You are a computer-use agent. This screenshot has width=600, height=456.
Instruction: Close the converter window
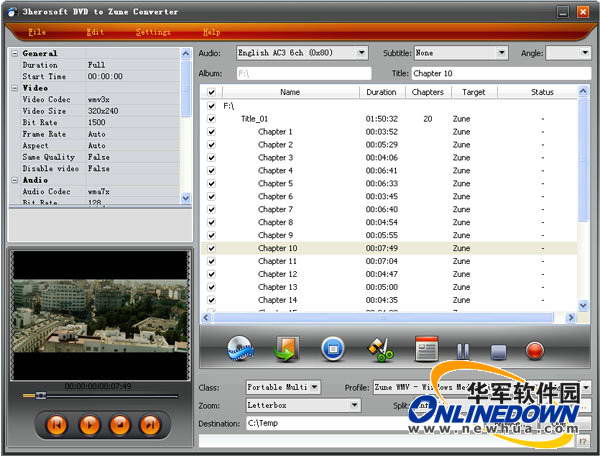pos(583,12)
